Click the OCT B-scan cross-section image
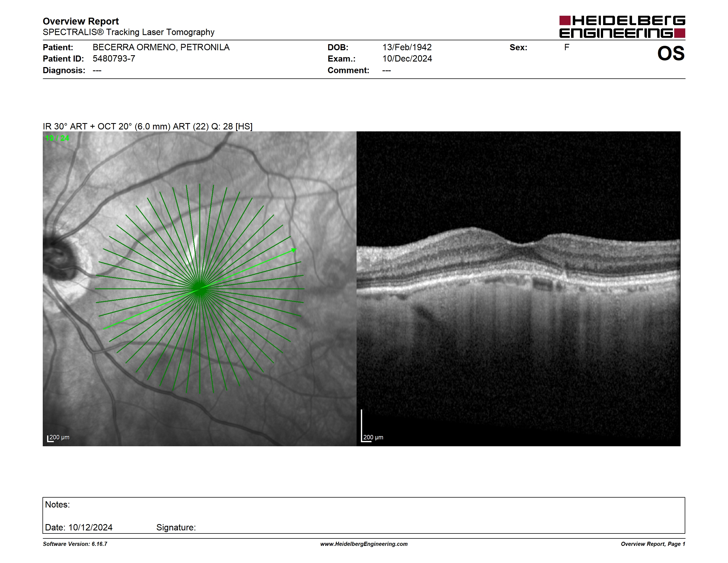Viewport: 728px width, 563px height. click(518, 288)
